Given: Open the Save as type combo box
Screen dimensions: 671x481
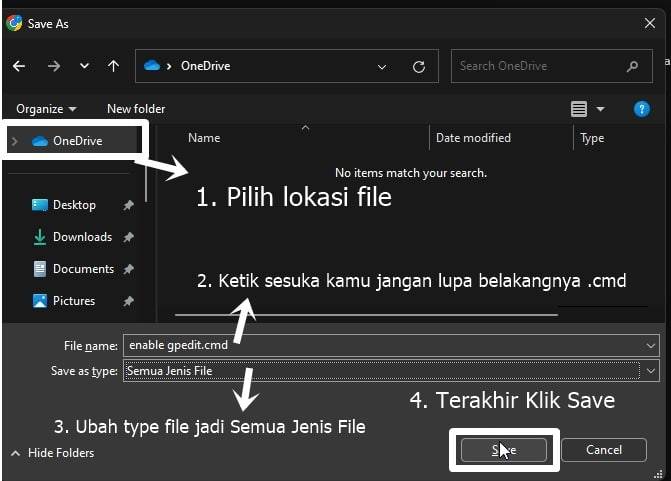Looking at the screenshot, I should pyautogui.click(x=391, y=371).
